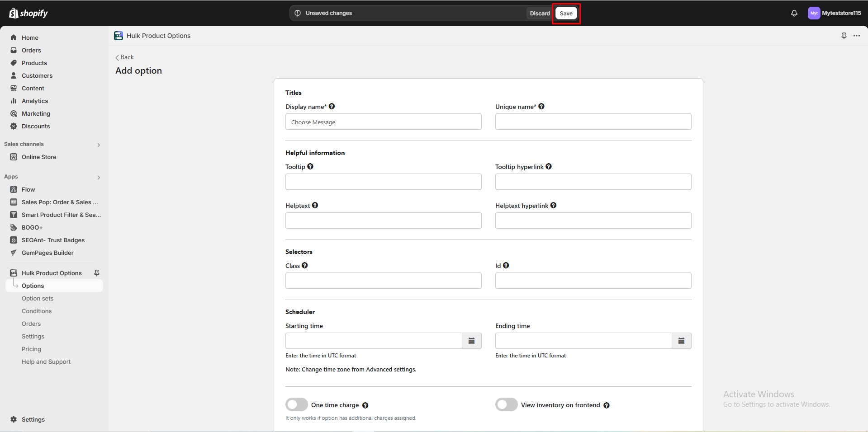The height and width of the screenshot is (432, 868).
Task: Go back using the Back link
Action: coord(124,57)
